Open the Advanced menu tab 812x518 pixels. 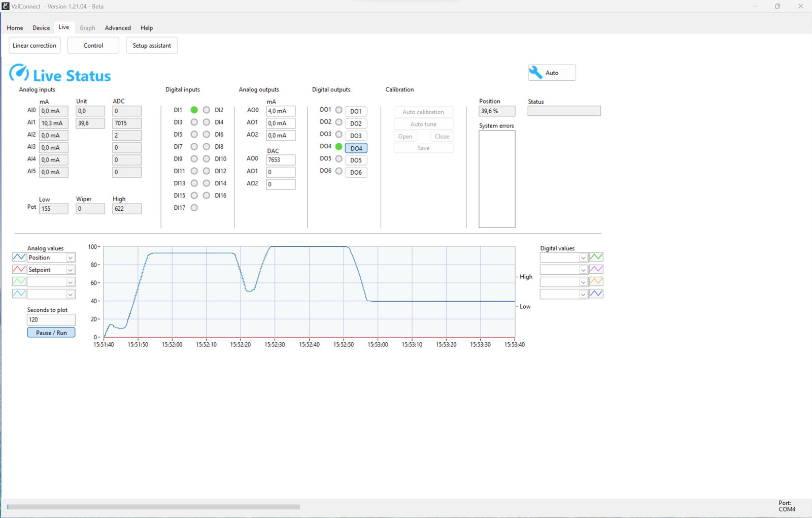click(118, 28)
